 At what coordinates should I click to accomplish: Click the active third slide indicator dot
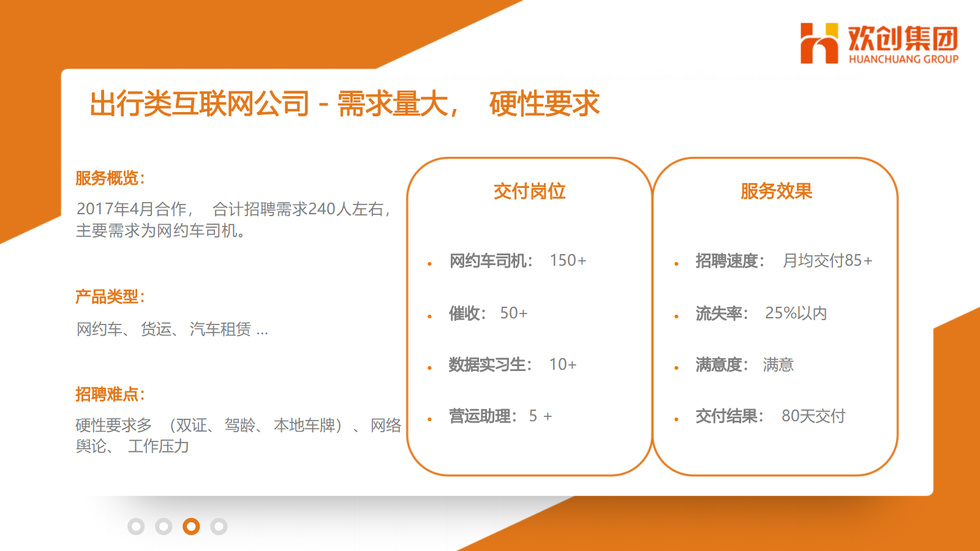[191, 527]
